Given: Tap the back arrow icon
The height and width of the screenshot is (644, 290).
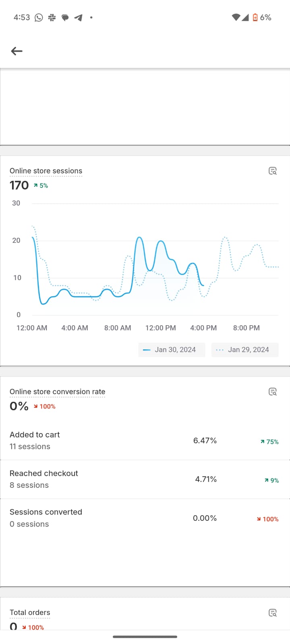Looking at the screenshot, I should pos(17,51).
